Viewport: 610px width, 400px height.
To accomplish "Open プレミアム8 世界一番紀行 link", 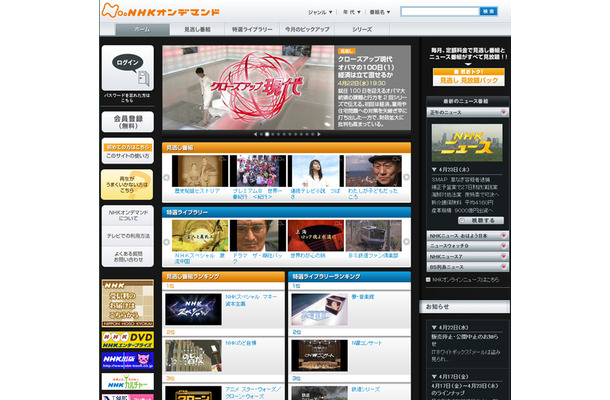I will pos(257,194).
